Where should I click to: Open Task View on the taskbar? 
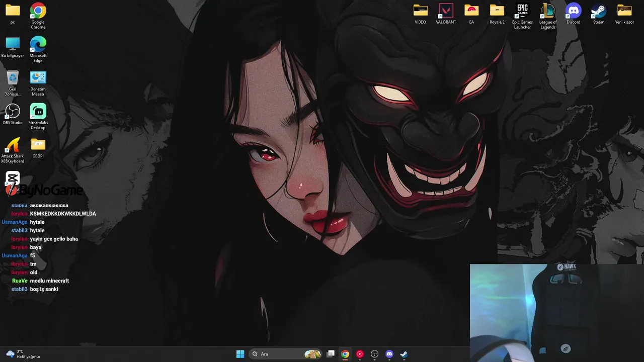tap(331, 354)
